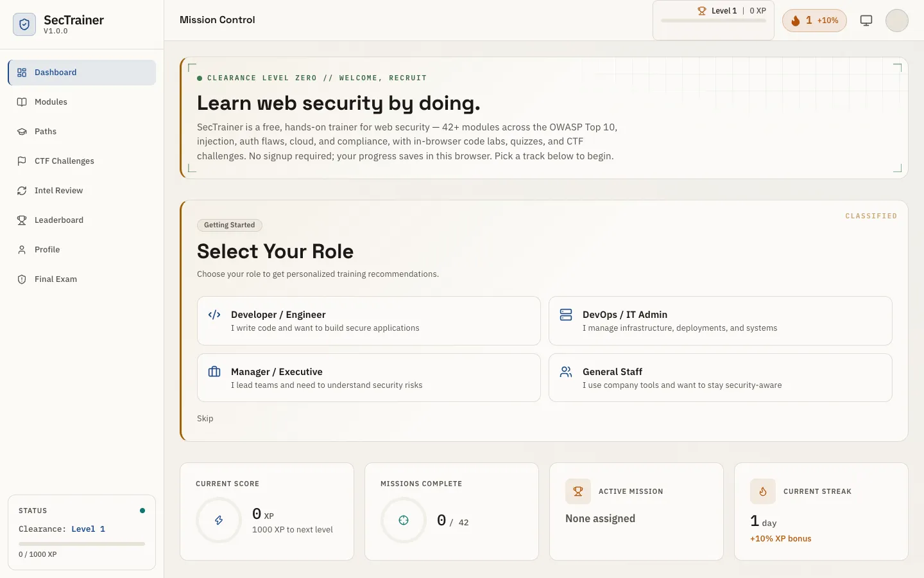The image size is (924, 578).
Task: Click the monitor theme icon in header
Action: point(866,21)
